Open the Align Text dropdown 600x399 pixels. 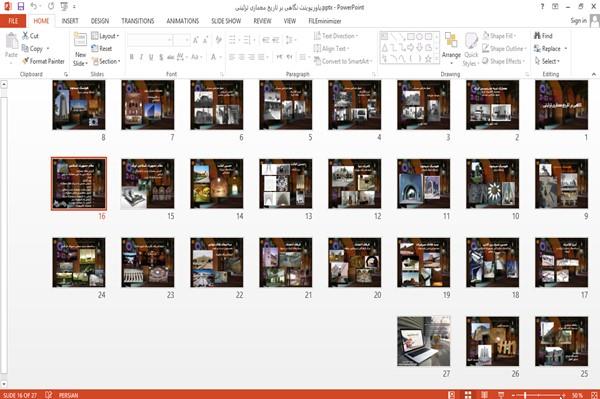pyautogui.click(x=331, y=49)
